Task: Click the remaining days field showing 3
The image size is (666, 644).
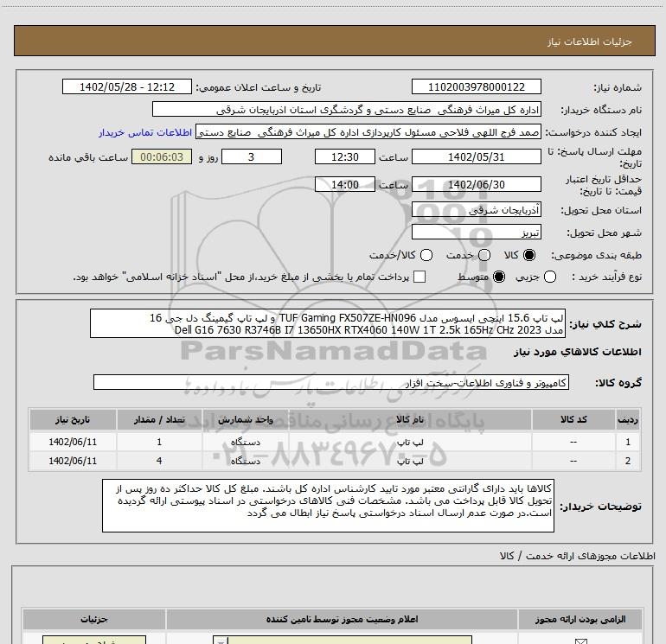Action: (252, 156)
